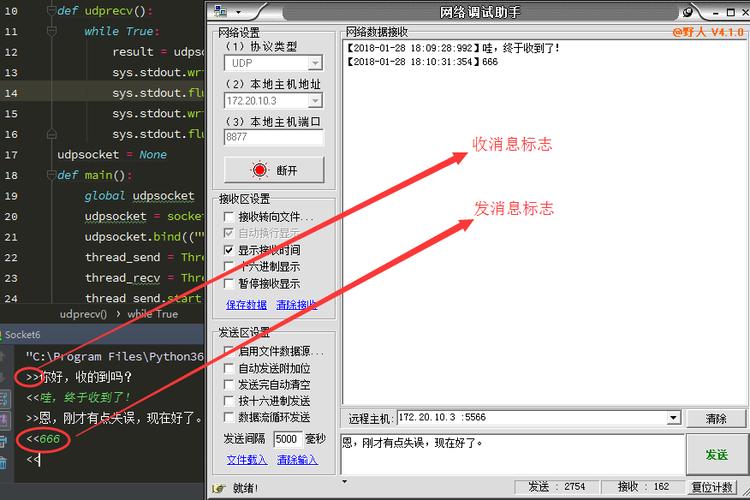Screen dimensions: 750x500
Task: Click the pin icon left of minimize
Action: pyautogui.click(x=688, y=12)
